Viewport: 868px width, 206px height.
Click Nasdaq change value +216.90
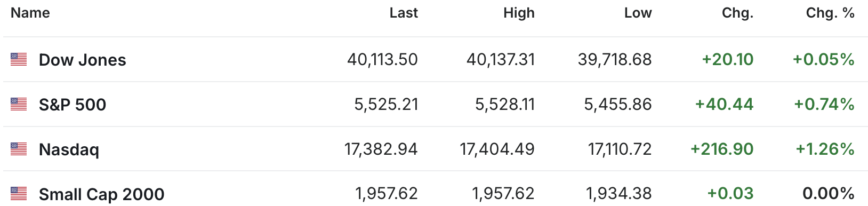pyautogui.click(x=722, y=149)
